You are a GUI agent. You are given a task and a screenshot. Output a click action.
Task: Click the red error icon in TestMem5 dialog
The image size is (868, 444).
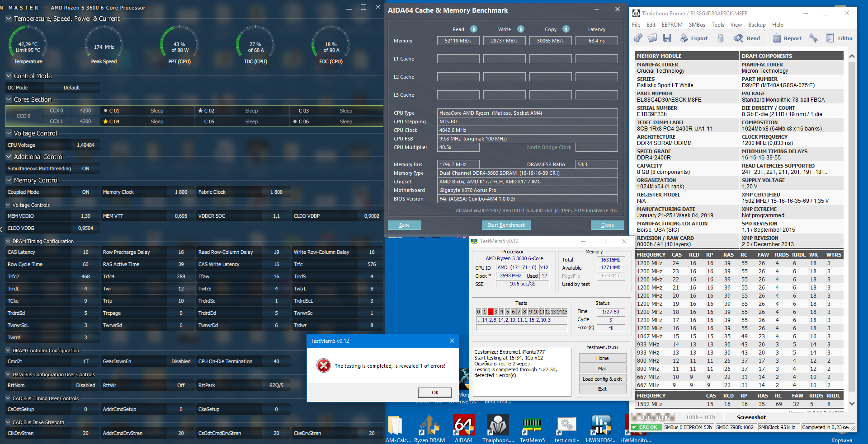324,365
